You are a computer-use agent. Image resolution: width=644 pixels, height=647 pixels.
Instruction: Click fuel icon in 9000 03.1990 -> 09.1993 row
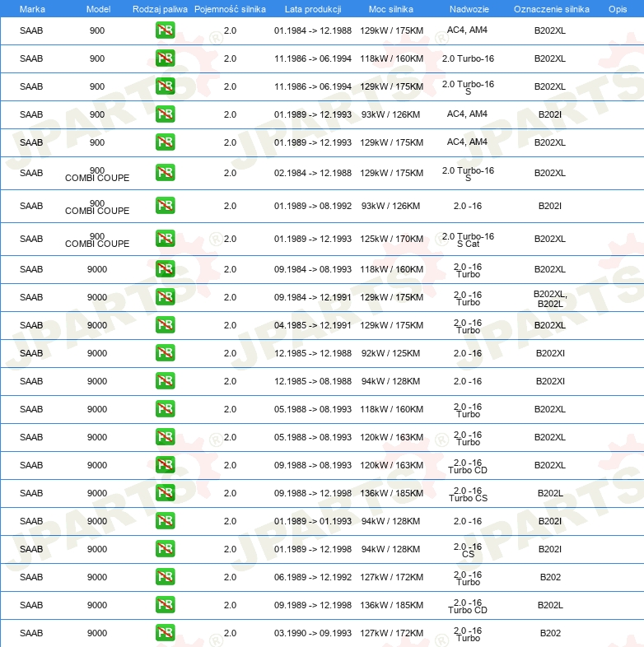tap(166, 633)
